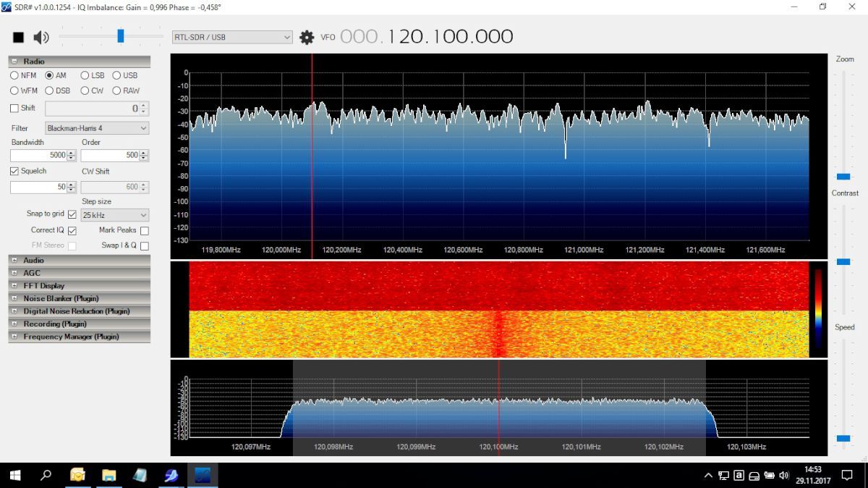Open the 25 kHz step size dropdown

[115, 215]
